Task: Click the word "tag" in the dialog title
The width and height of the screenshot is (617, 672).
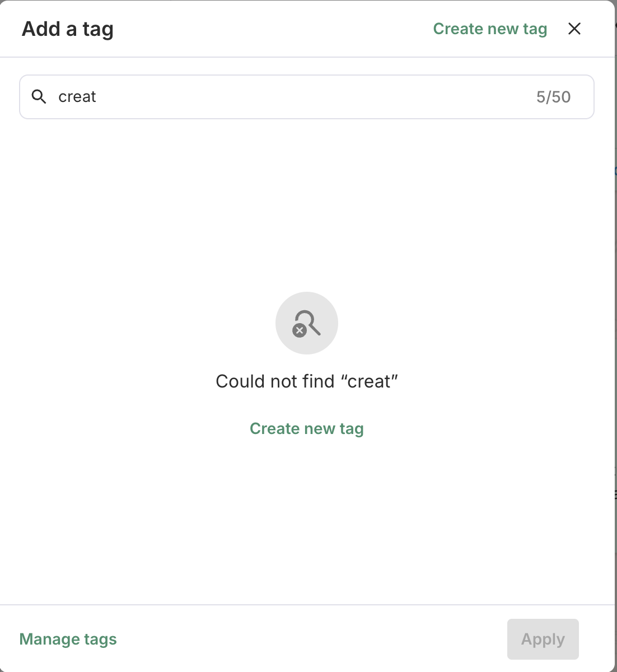Action: point(98,29)
